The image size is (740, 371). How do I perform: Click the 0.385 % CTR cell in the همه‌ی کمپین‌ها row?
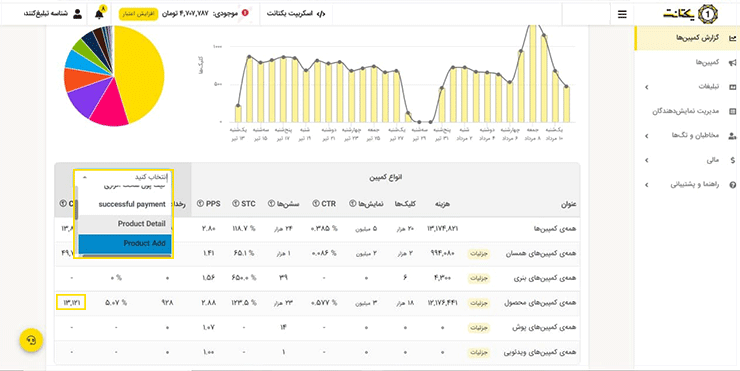click(x=324, y=229)
